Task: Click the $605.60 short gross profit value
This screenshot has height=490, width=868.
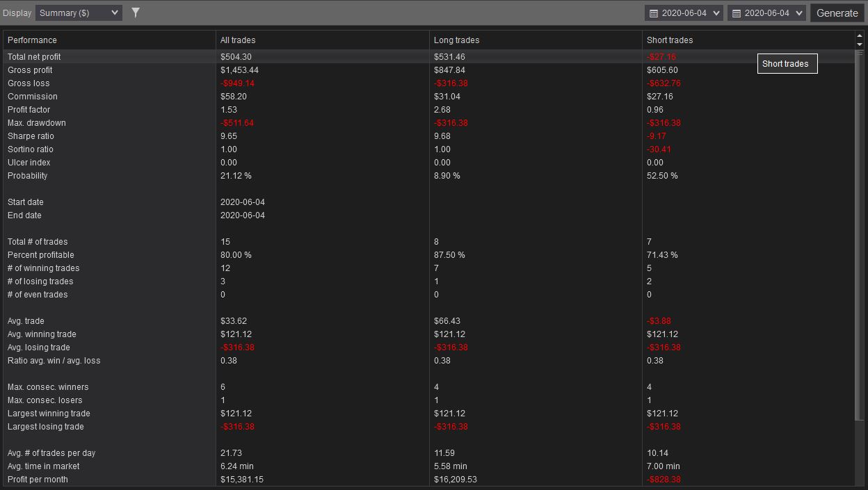Action: click(x=663, y=70)
